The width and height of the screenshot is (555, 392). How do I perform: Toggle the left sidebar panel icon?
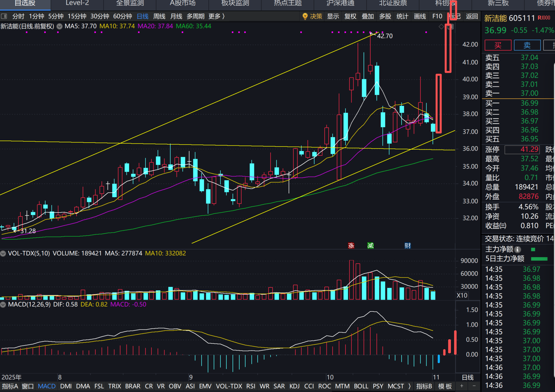[x=4, y=16]
